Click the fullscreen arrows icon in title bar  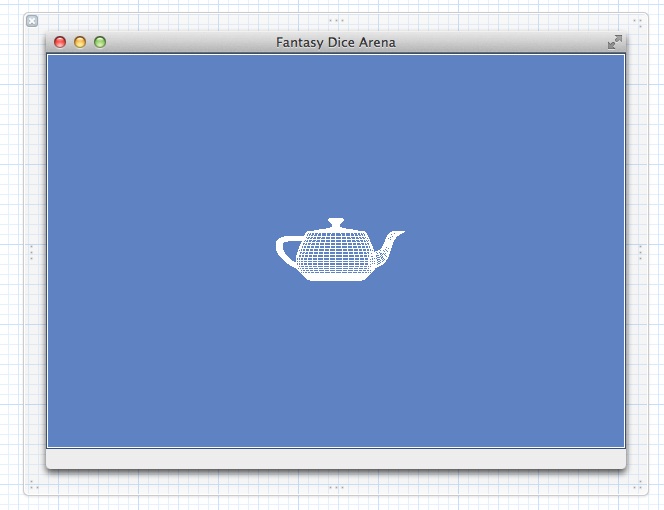click(x=614, y=42)
